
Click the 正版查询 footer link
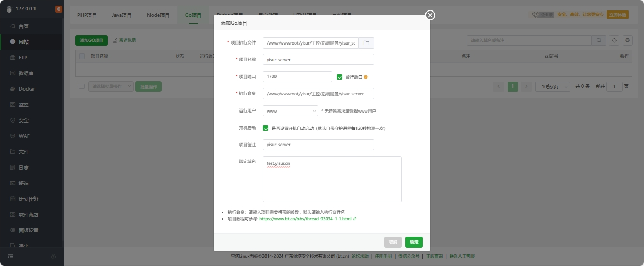434,257
